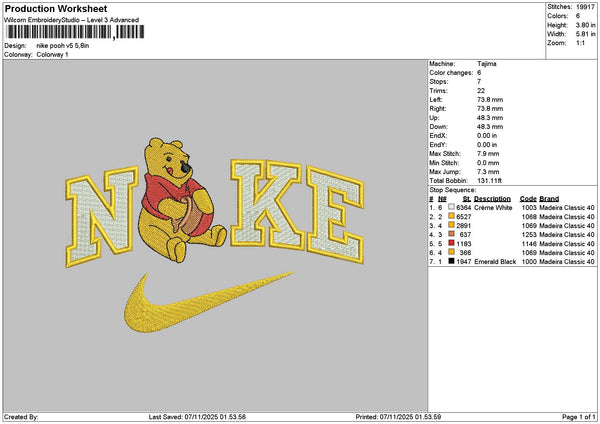The image size is (600, 424).
Task: Click the 'Created By:' footer label
Action: 21,417
